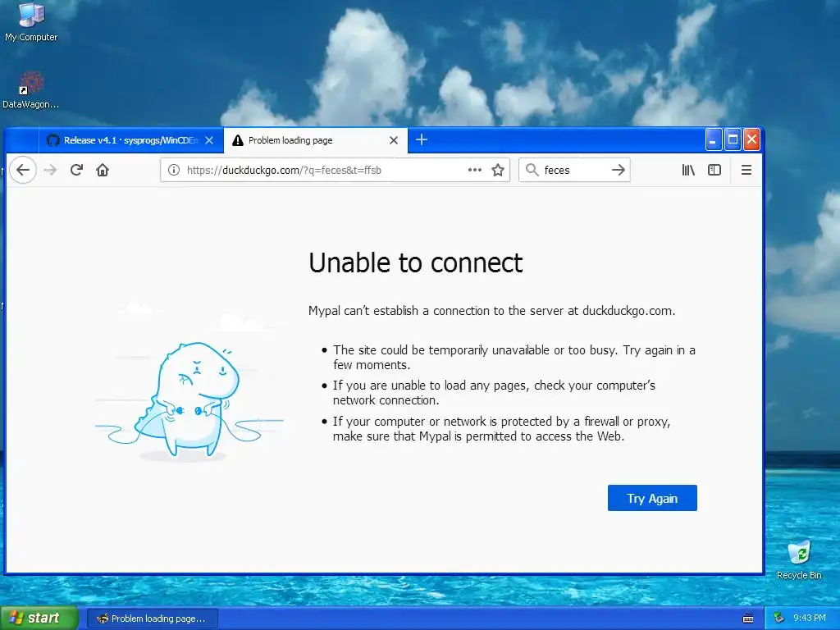Open the Windows start menu
Image resolution: width=840 pixels, height=630 pixels.
(x=39, y=619)
